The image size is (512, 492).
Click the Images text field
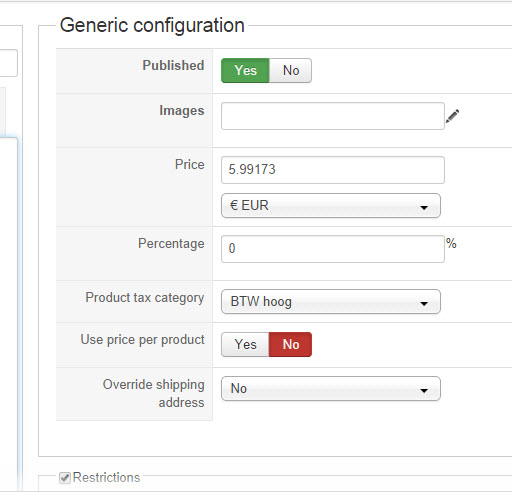point(333,116)
